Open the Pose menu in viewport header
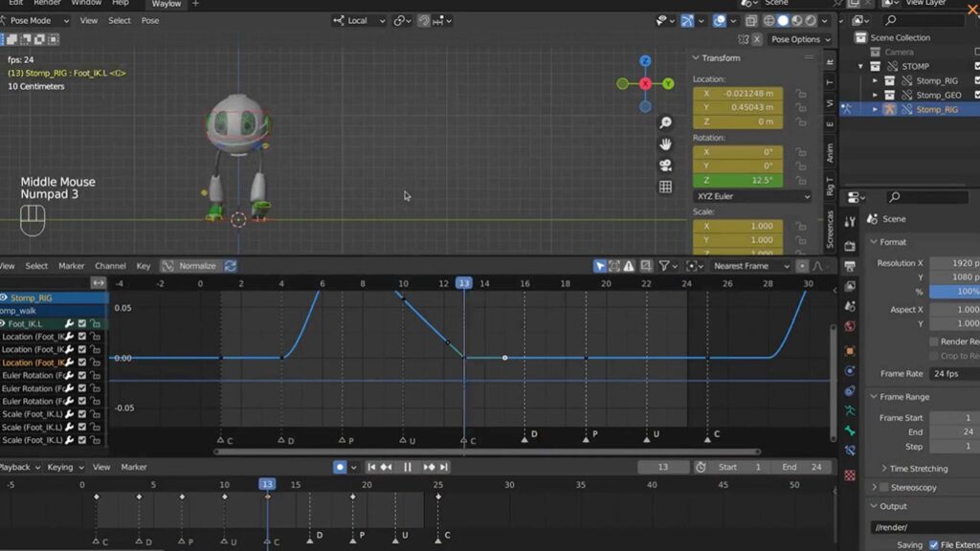The height and width of the screenshot is (551, 980). point(150,21)
